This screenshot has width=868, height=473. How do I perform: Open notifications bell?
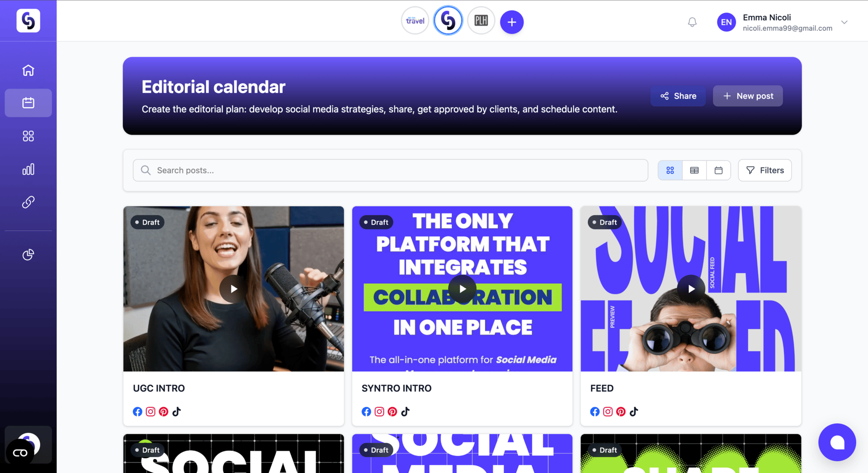[x=692, y=22]
